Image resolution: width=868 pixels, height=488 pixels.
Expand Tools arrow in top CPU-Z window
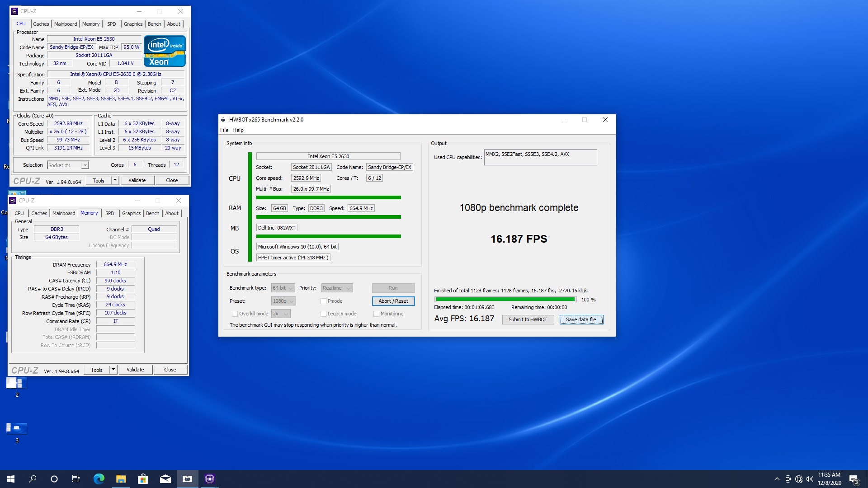(x=115, y=181)
